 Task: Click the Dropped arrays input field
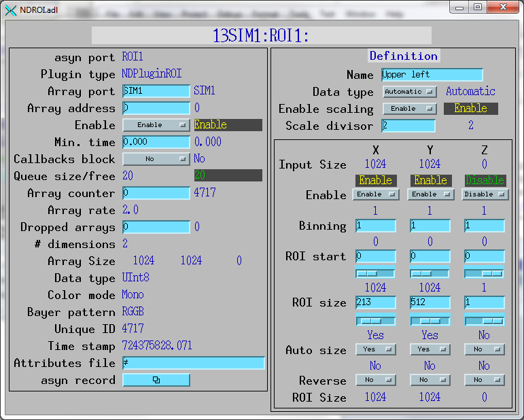156,227
